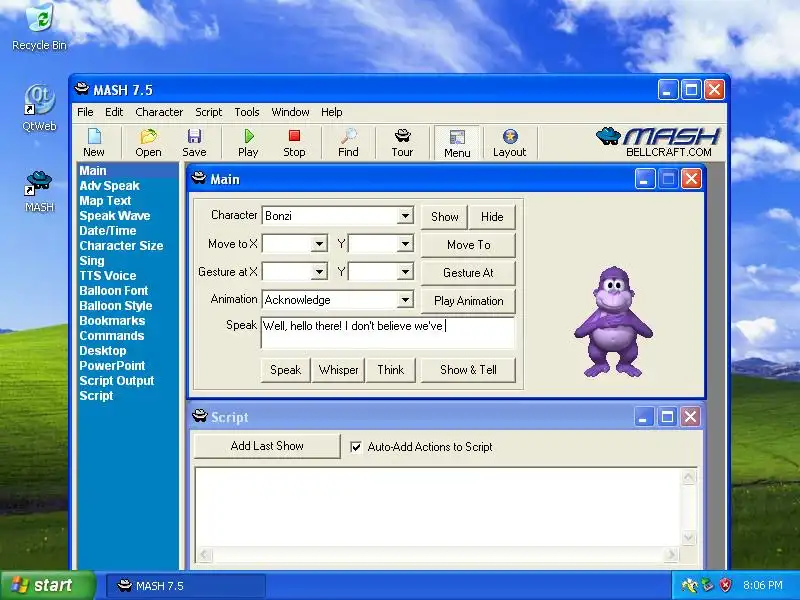800x600 pixels.
Task: Expand the Gesture at X dropdown
Action: (319, 272)
